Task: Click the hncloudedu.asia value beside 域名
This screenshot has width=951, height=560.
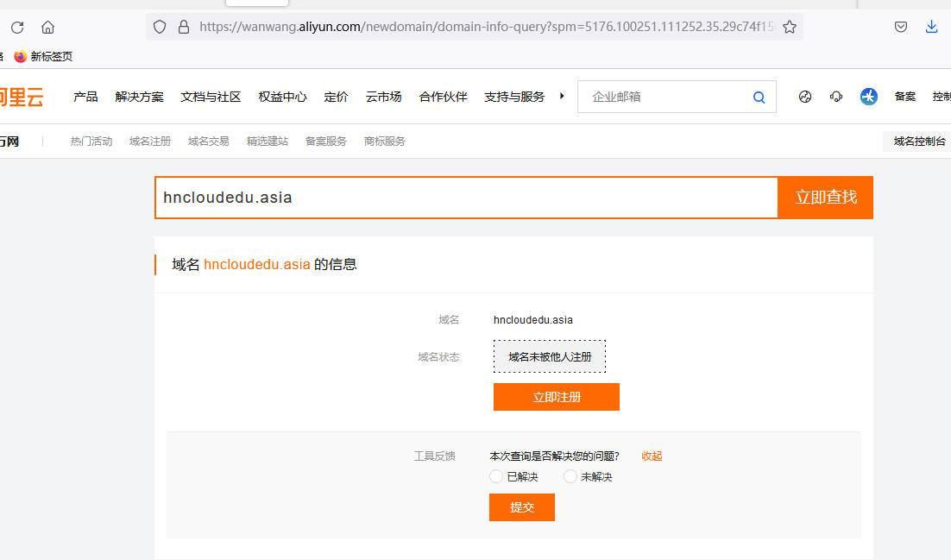Action: [x=533, y=320]
